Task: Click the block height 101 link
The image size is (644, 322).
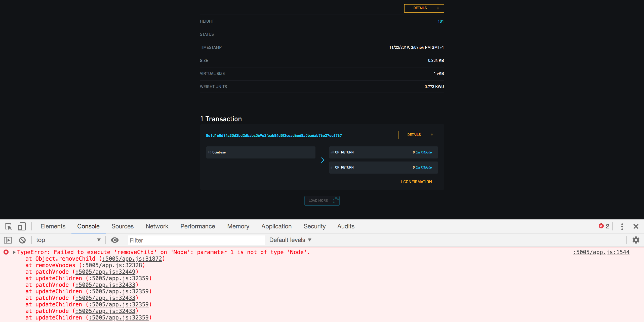Action: [x=441, y=21]
